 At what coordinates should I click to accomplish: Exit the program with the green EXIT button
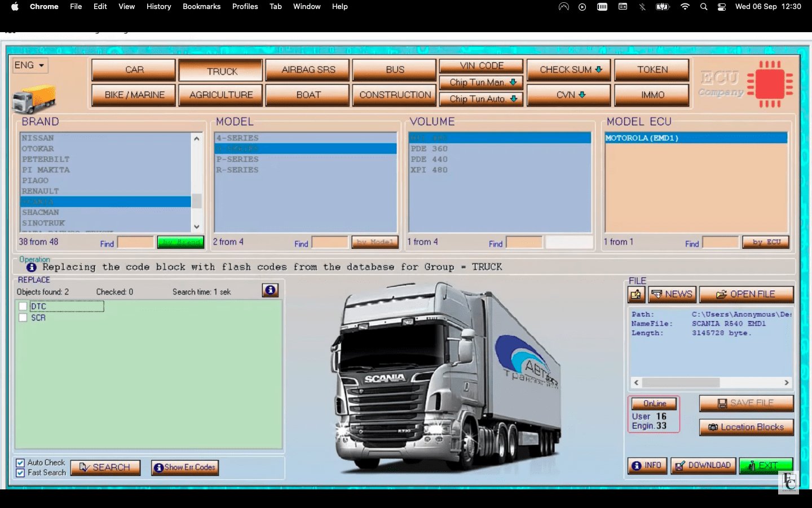click(x=766, y=466)
